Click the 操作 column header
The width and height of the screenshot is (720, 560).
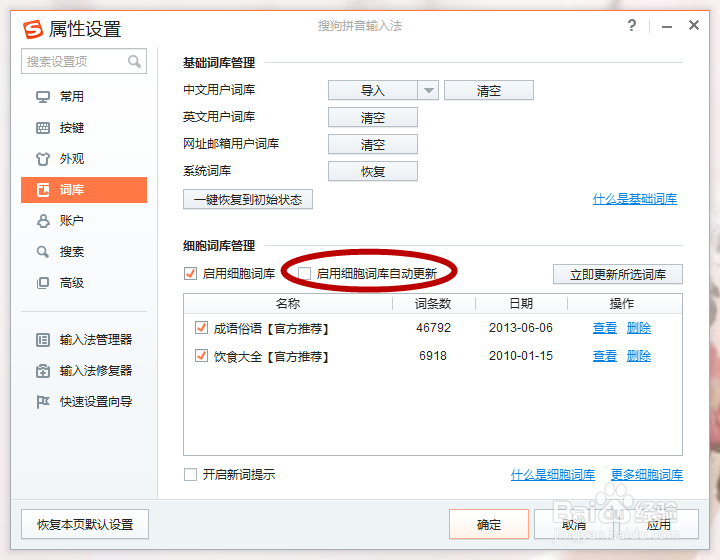click(622, 303)
